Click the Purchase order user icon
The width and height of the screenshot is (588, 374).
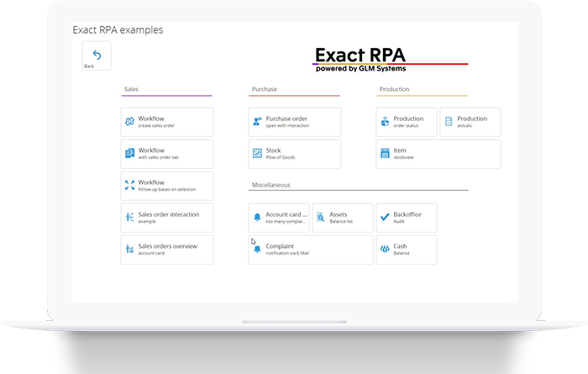[x=257, y=122]
